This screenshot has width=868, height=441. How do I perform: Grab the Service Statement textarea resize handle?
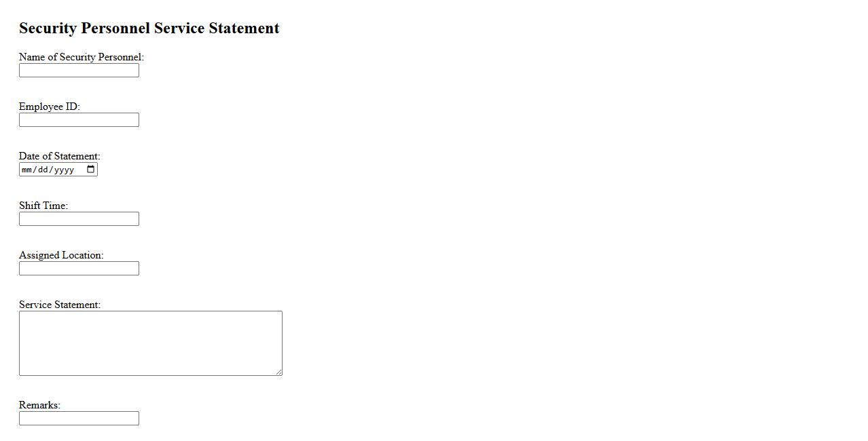pyautogui.click(x=278, y=372)
